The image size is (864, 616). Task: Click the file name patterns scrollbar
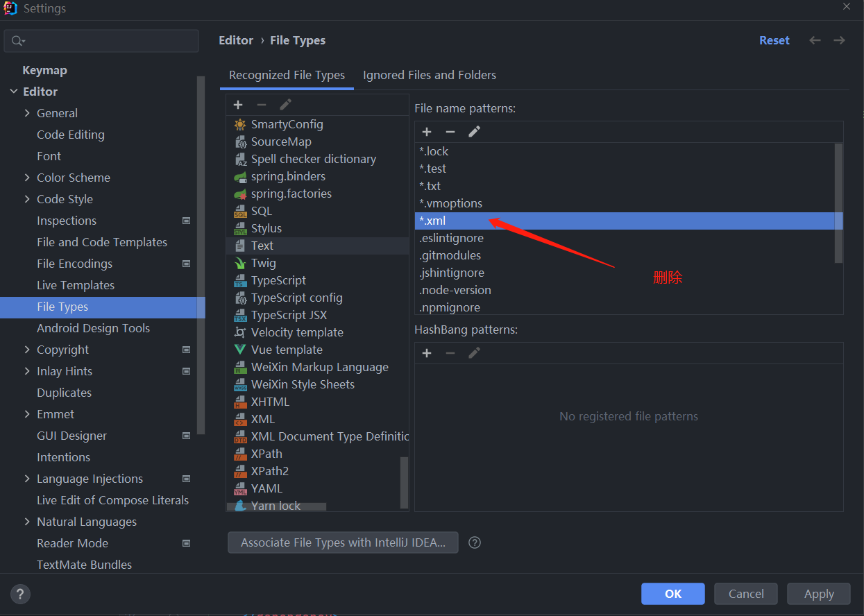tap(838, 203)
